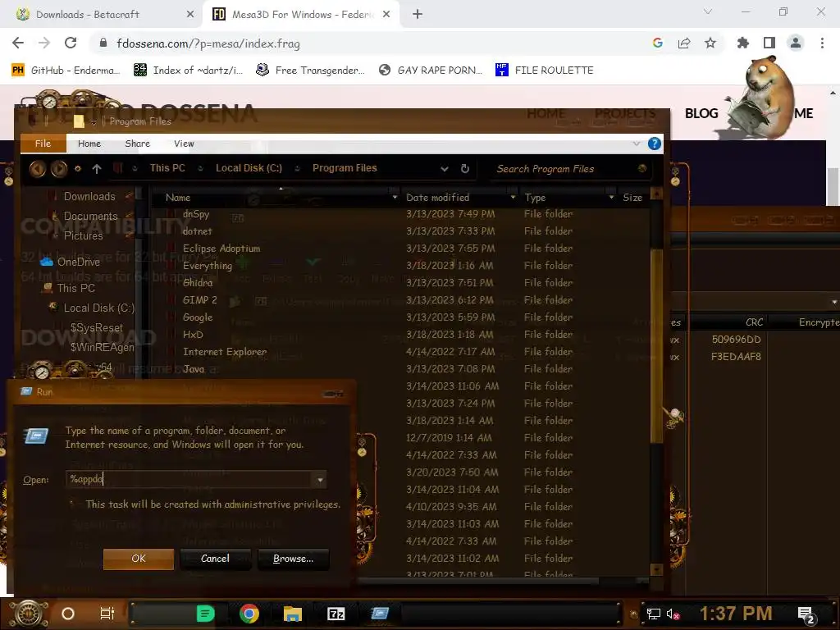Switch to 7-Zip on taskbar

click(336, 614)
